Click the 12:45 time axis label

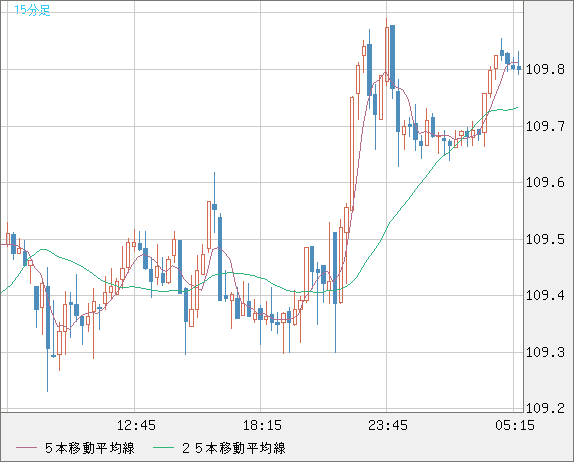136,425
